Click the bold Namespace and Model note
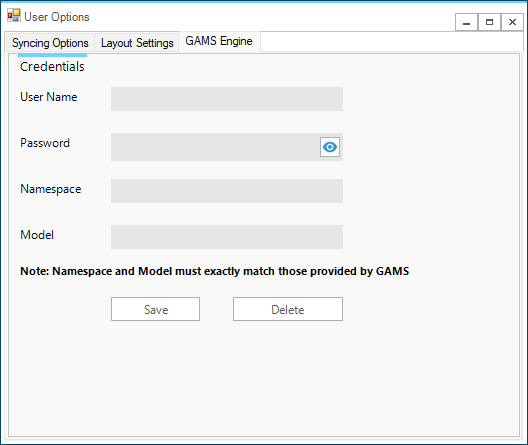 click(215, 271)
